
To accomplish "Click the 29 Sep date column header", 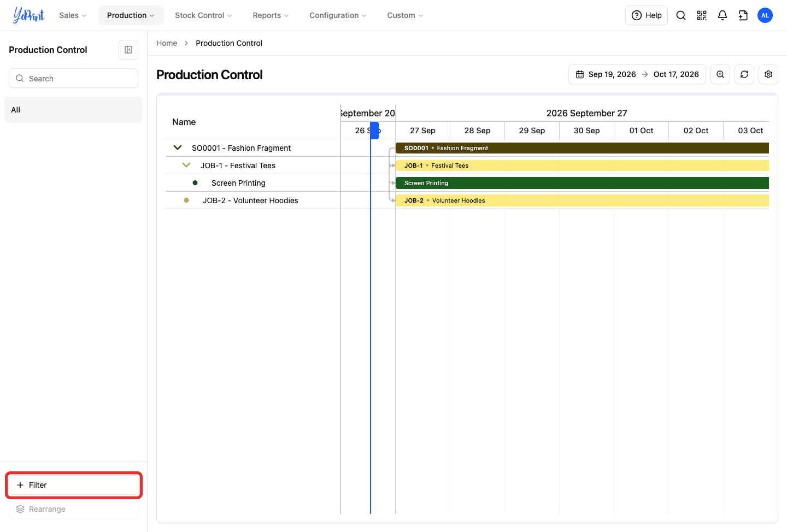I will [532, 131].
